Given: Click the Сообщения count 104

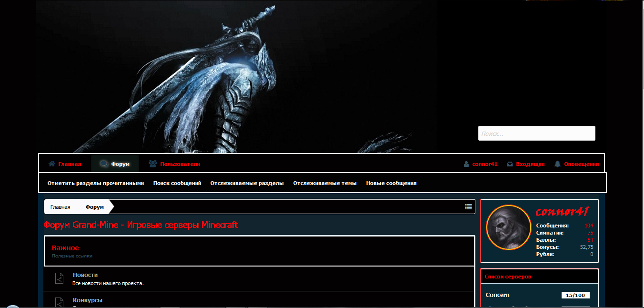Looking at the screenshot, I should click(x=589, y=226).
